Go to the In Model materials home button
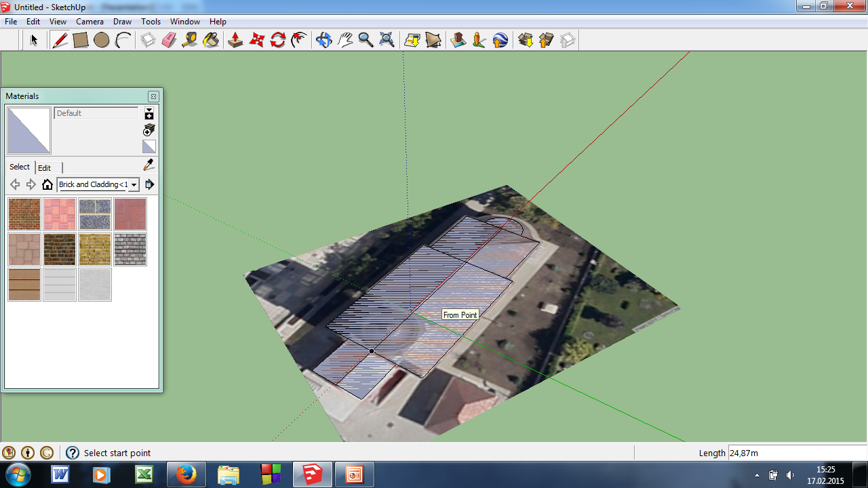868x488 pixels. [47, 184]
